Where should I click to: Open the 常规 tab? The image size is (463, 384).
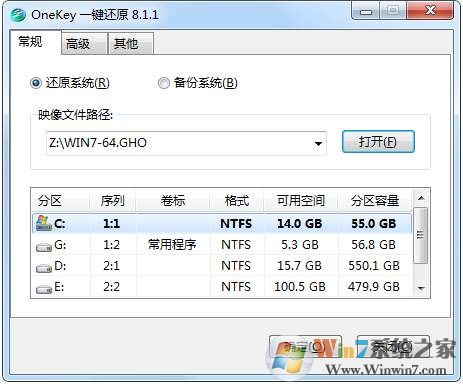click(30, 42)
